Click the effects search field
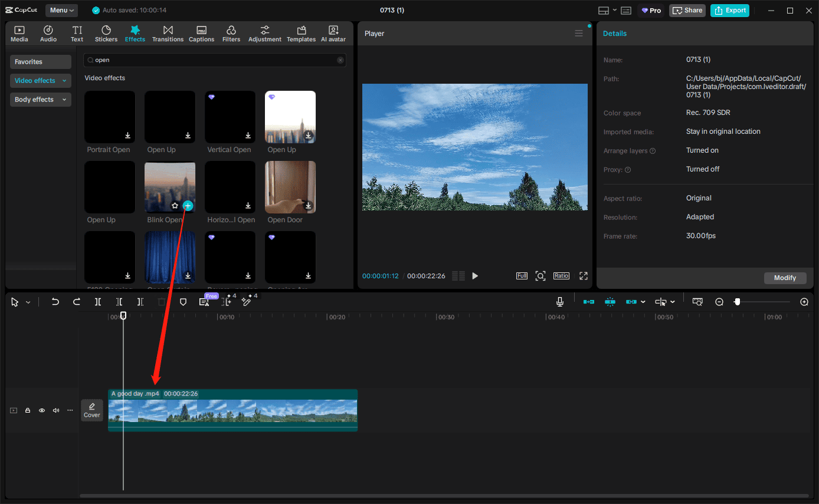 (215, 60)
